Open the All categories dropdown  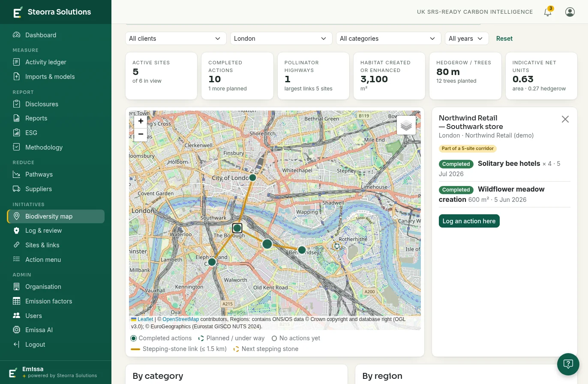coord(388,39)
